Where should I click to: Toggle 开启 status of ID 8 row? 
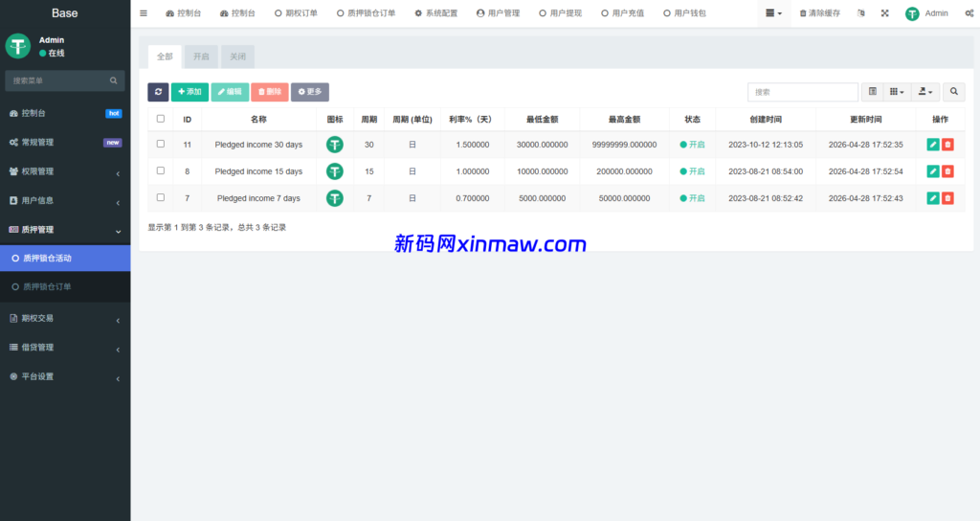(x=692, y=171)
